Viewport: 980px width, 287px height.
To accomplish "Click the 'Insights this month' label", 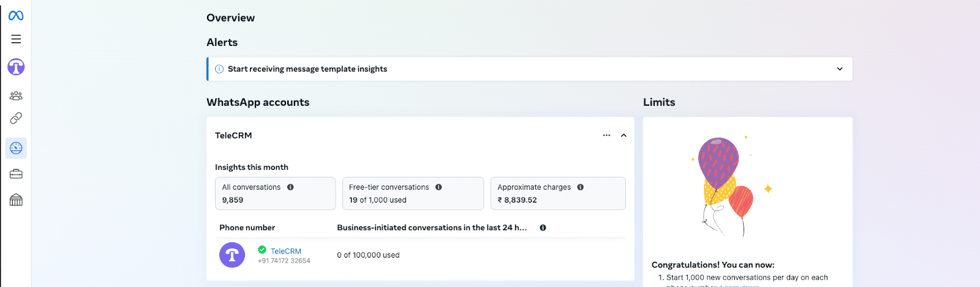I will tap(252, 167).
